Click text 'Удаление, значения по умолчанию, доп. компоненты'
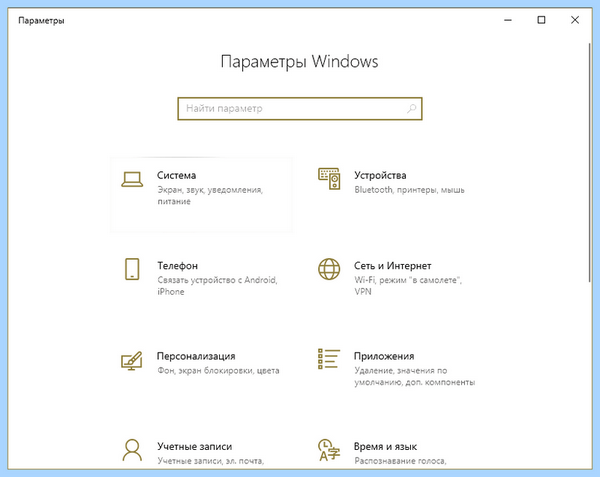Viewport: 600px width, 477px height. [414, 376]
